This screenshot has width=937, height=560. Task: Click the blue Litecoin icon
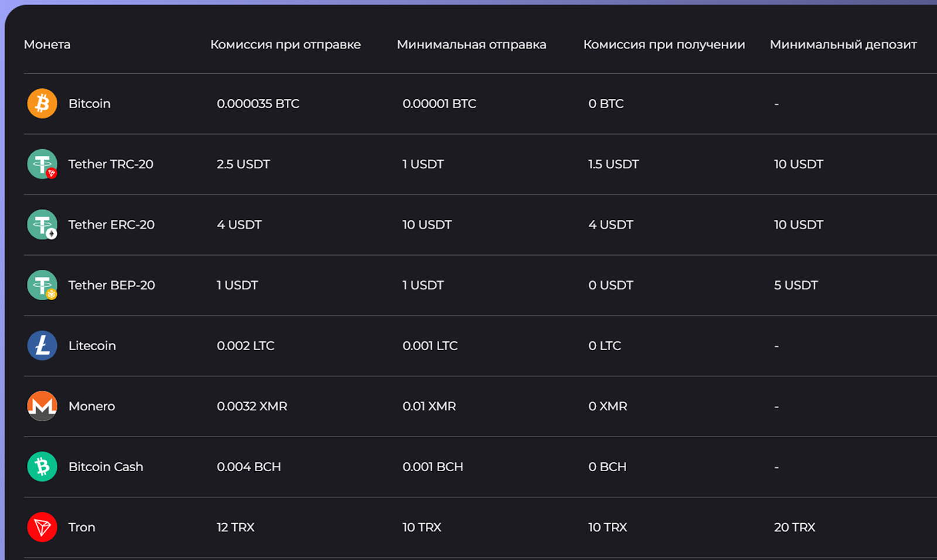[42, 345]
